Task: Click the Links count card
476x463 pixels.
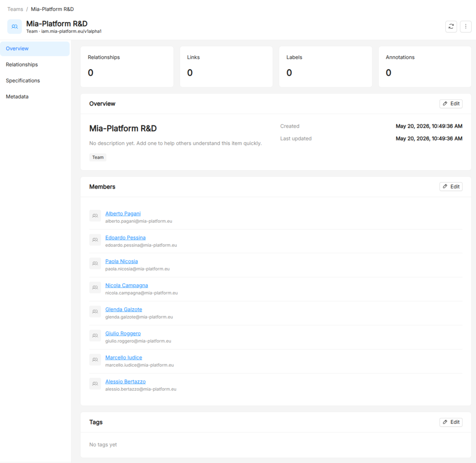Action: coord(226,67)
